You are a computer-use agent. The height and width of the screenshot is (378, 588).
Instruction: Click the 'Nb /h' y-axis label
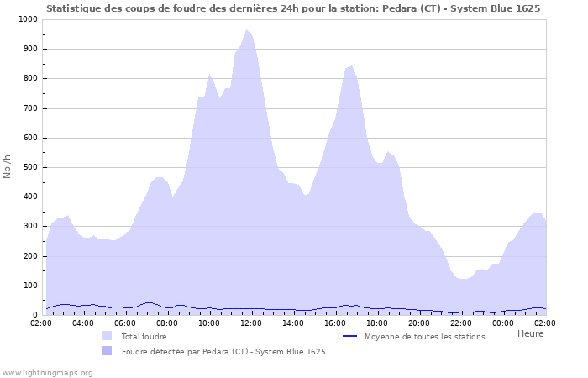coord(8,166)
